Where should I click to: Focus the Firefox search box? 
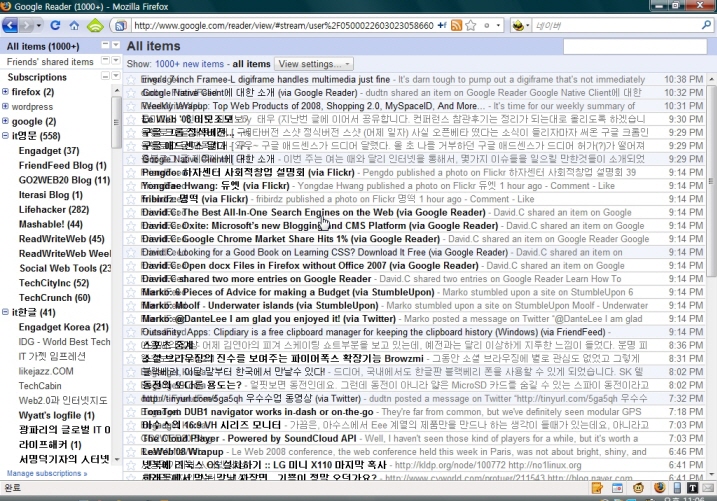[615, 26]
